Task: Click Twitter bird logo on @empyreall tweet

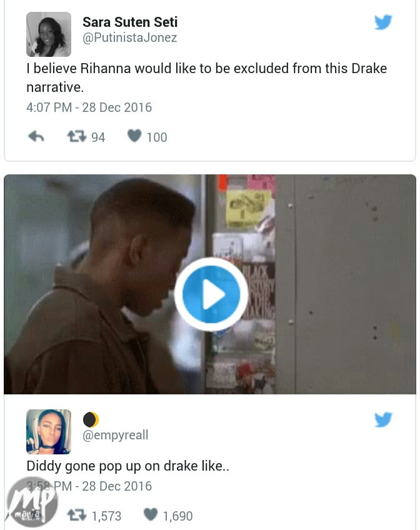Action: pos(383,419)
